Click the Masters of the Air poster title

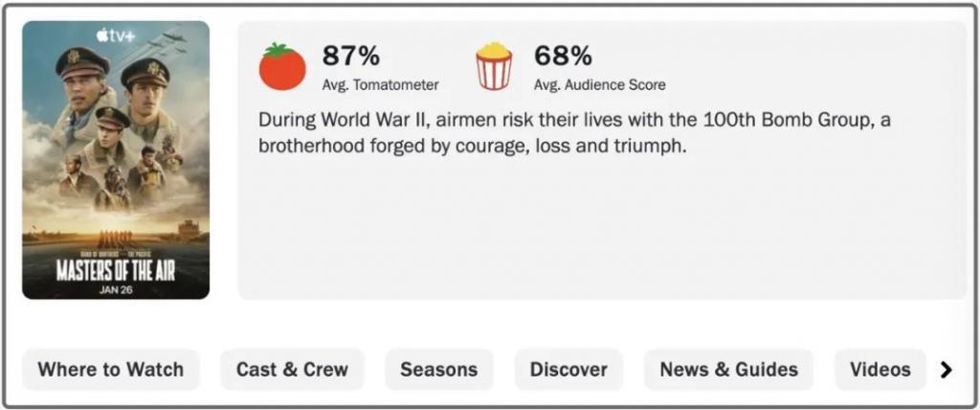point(116,267)
